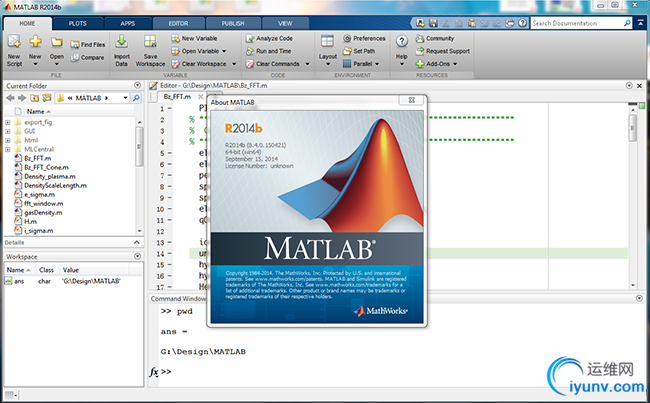Screen dimensions: 650x403
Task: Click Request Support
Action: click(443, 51)
